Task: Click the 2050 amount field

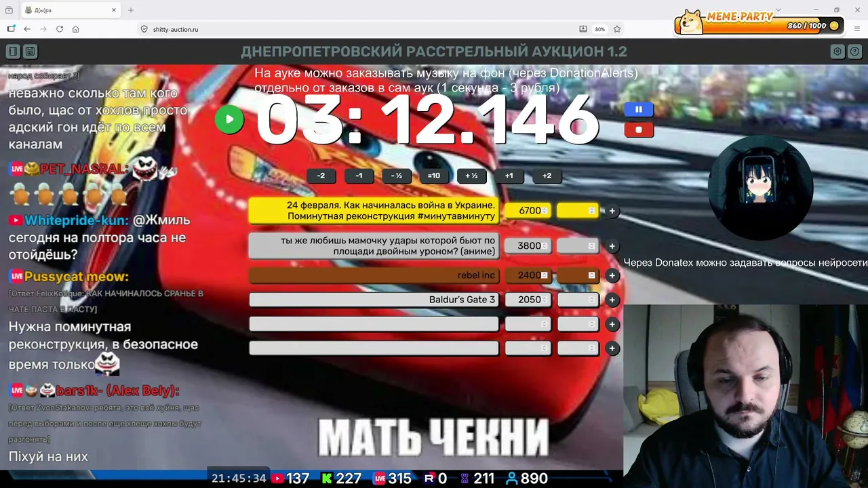Action: [x=528, y=300]
